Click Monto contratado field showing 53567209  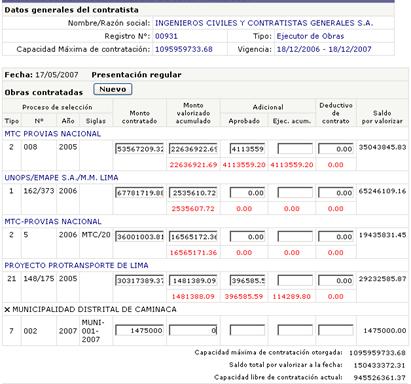coord(140,149)
